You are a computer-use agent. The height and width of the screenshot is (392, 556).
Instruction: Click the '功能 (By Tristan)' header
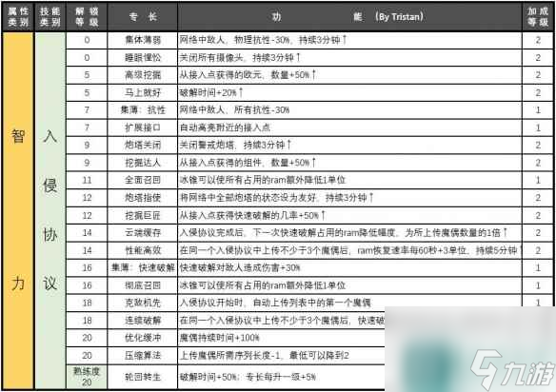[x=349, y=17]
